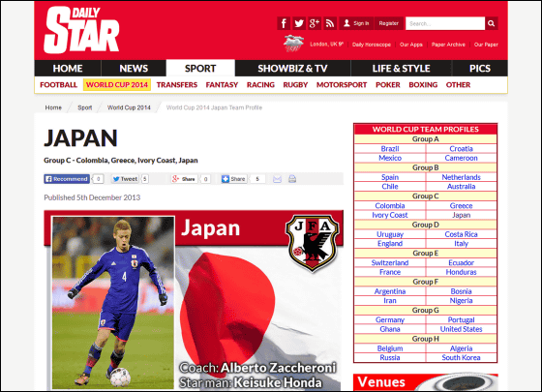The width and height of the screenshot is (542, 392).
Task: Open the HOME main menu tab
Action: [x=68, y=69]
